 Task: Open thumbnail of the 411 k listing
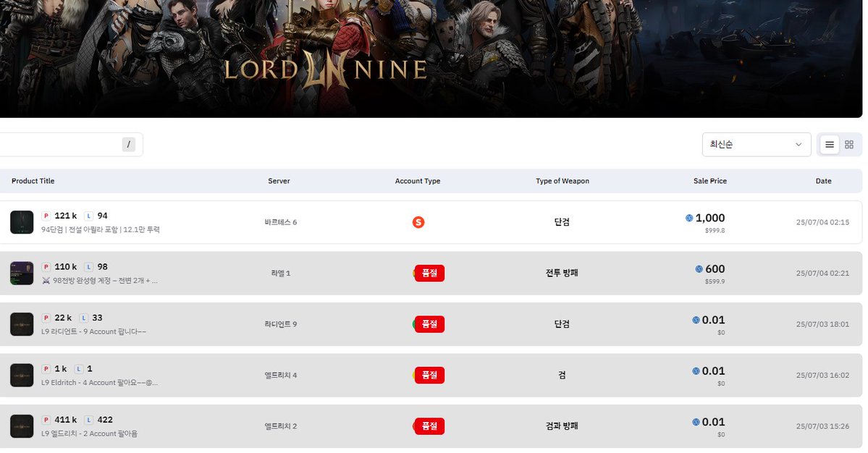(x=22, y=426)
